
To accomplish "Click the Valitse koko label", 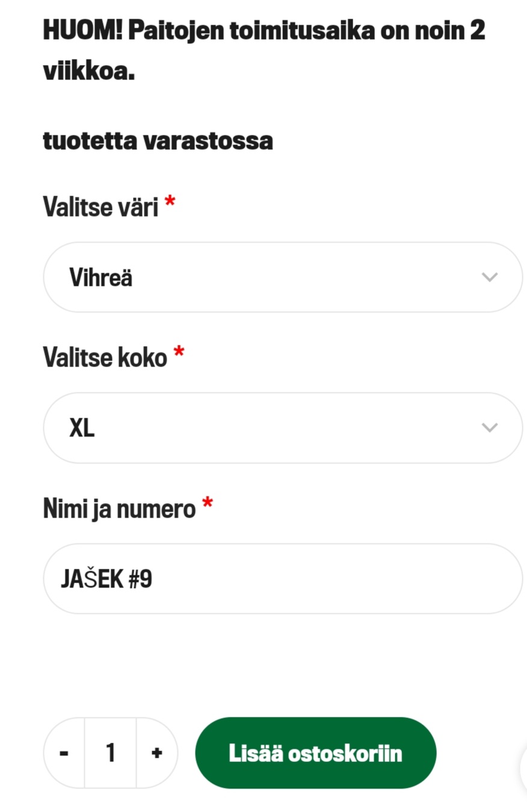I will pos(105,358).
